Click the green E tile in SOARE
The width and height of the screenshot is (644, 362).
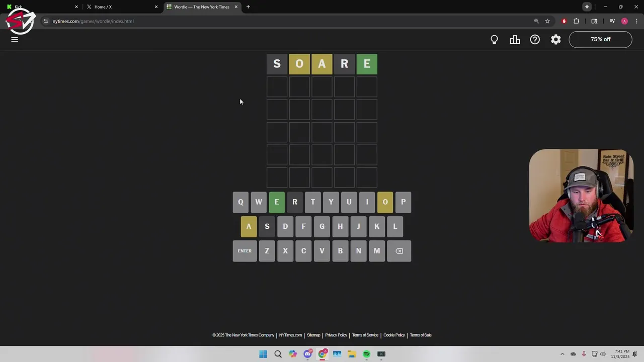pos(367,64)
